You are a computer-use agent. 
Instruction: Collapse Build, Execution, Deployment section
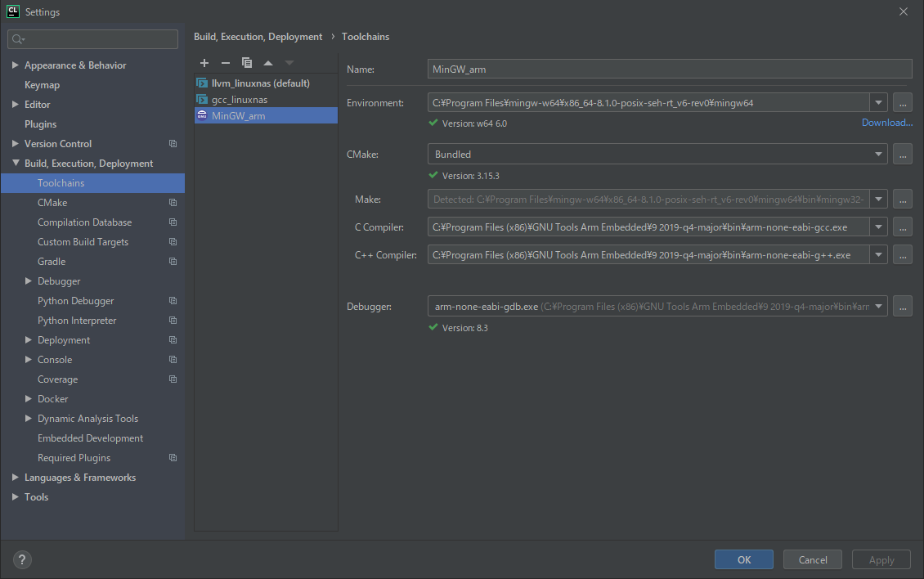coord(16,163)
